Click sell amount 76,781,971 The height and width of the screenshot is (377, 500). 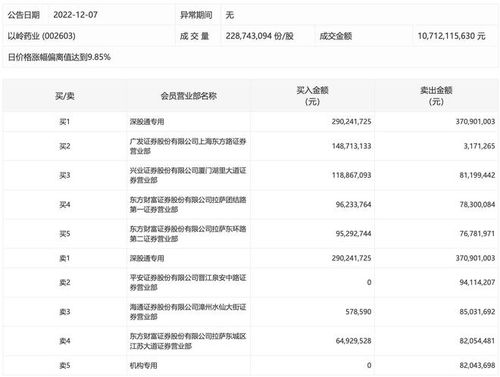pos(477,234)
